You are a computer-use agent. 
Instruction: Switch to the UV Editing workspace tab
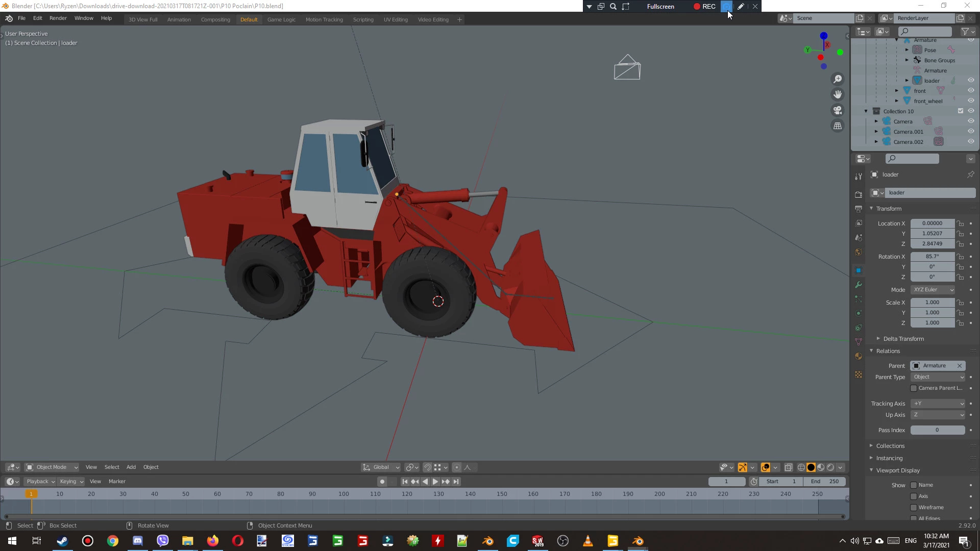click(396, 19)
